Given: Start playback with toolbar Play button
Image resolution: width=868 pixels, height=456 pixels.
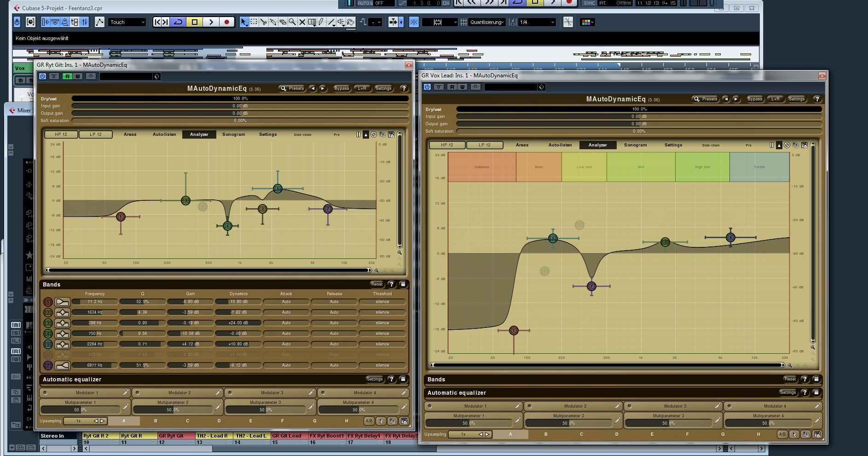Looking at the screenshot, I should [211, 22].
